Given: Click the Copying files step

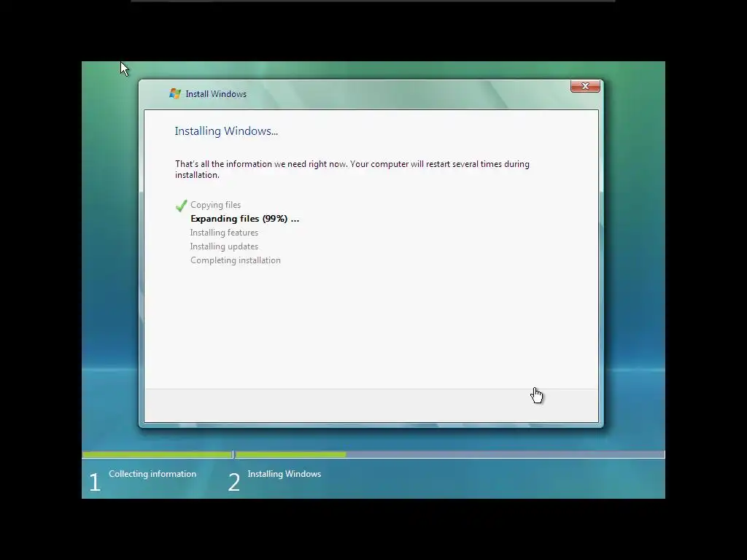Looking at the screenshot, I should coord(215,205).
